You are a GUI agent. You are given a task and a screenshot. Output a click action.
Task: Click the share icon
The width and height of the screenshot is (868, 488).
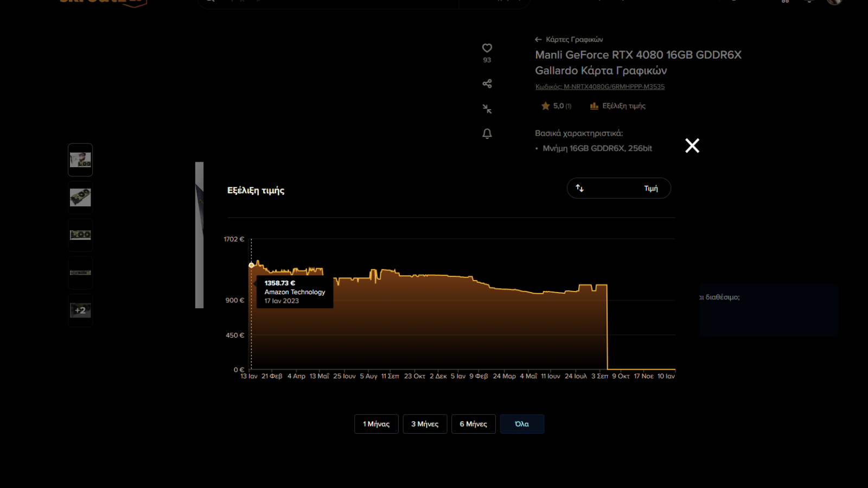(x=487, y=84)
